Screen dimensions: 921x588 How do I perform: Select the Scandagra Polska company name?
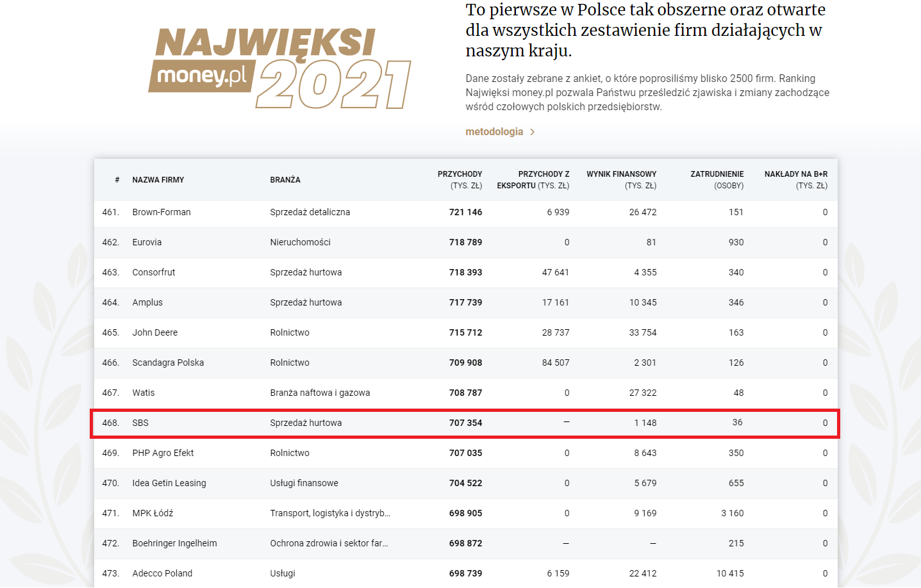click(168, 363)
